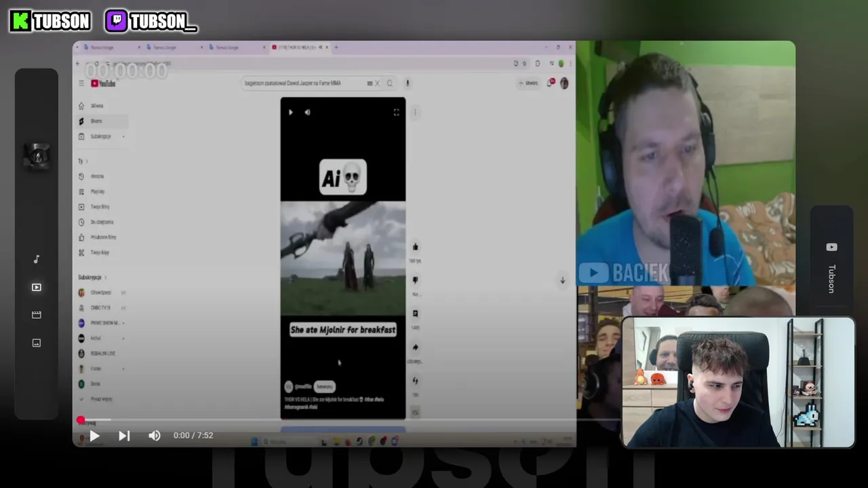Image resolution: width=868 pixels, height=488 pixels.
Task: Open the Short creator's channel avatar
Action: (x=288, y=386)
